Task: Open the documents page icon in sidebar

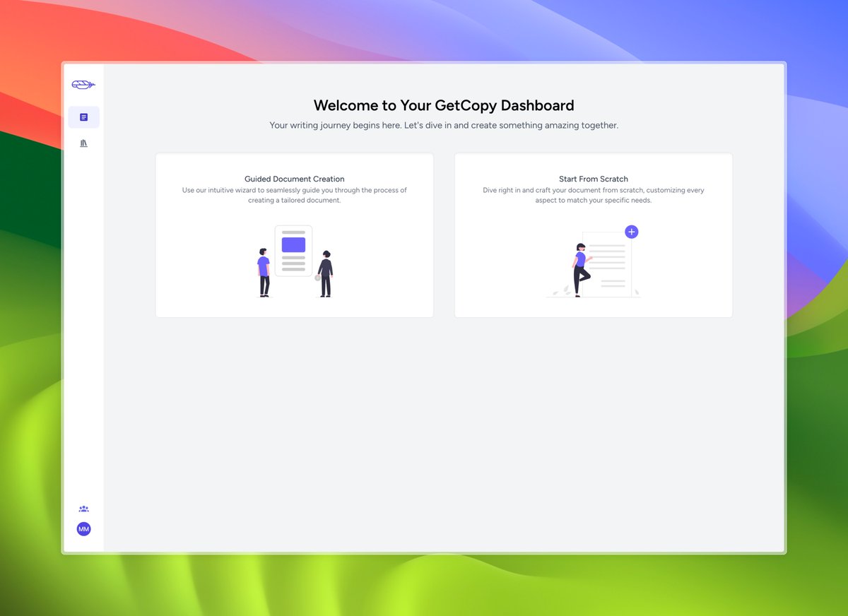Action: pyautogui.click(x=83, y=117)
